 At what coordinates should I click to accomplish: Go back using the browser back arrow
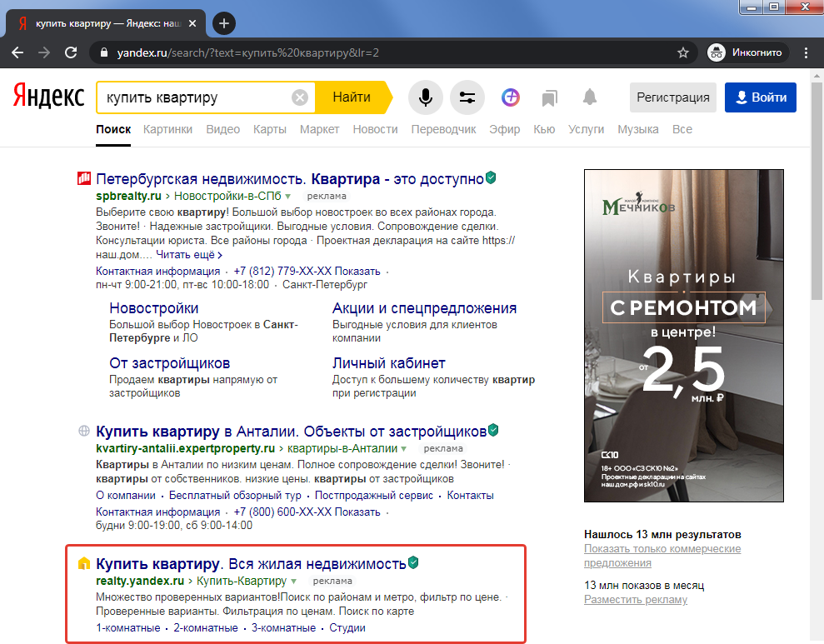tap(17, 52)
